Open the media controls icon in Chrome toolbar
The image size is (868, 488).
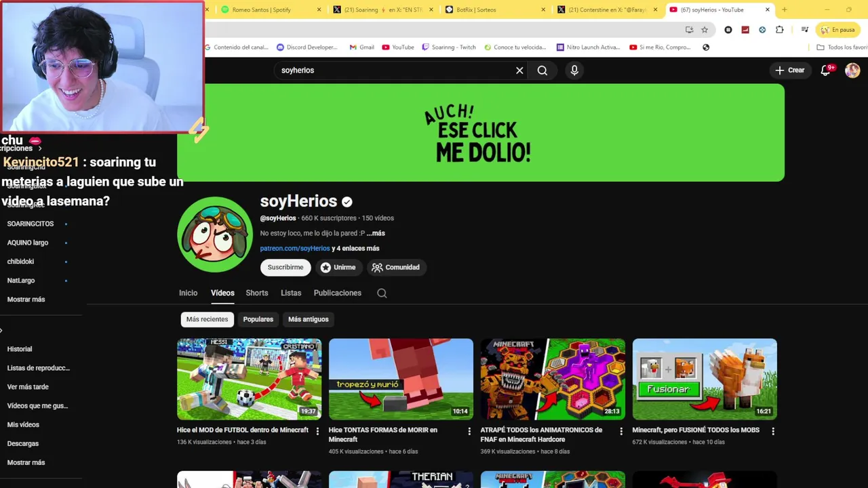pyautogui.click(x=804, y=30)
